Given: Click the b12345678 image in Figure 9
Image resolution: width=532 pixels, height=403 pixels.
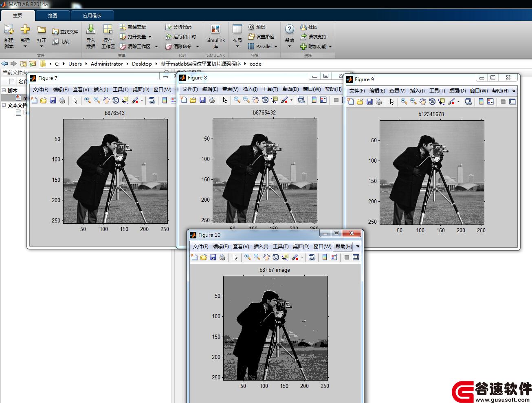Looking at the screenshot, I should (x=432, y=172).
